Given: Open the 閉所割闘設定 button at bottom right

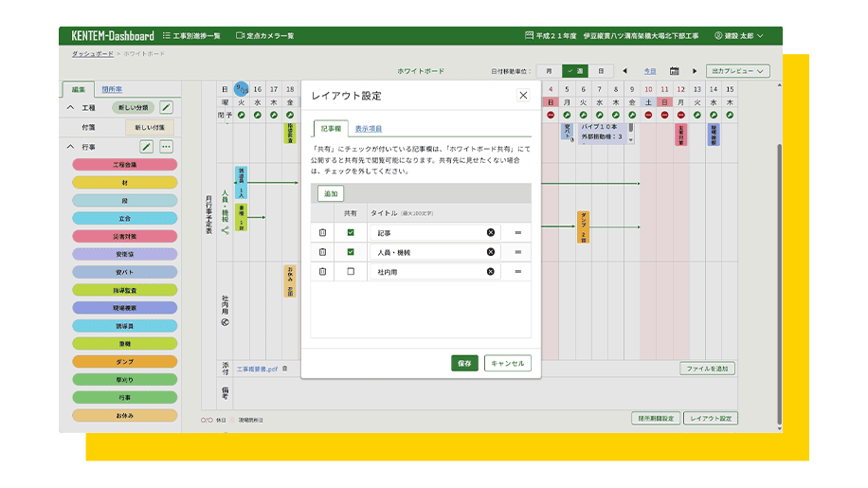Looking at the screenshot, I should point(656,418).
